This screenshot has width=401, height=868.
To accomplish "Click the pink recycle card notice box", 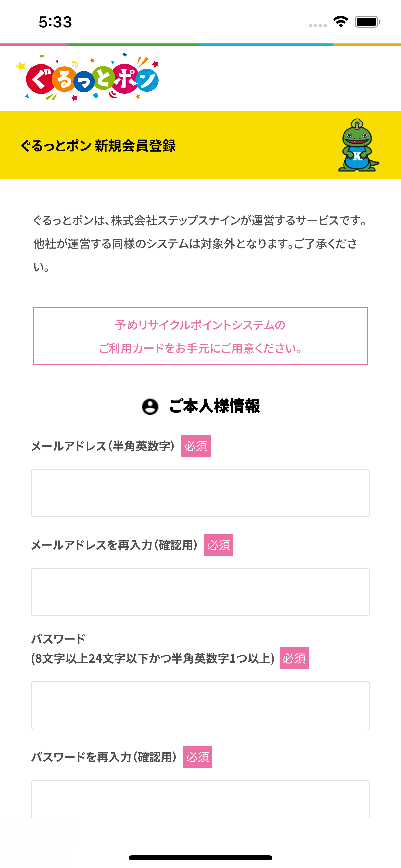I will pyautogui.click(x=200, y=336).
